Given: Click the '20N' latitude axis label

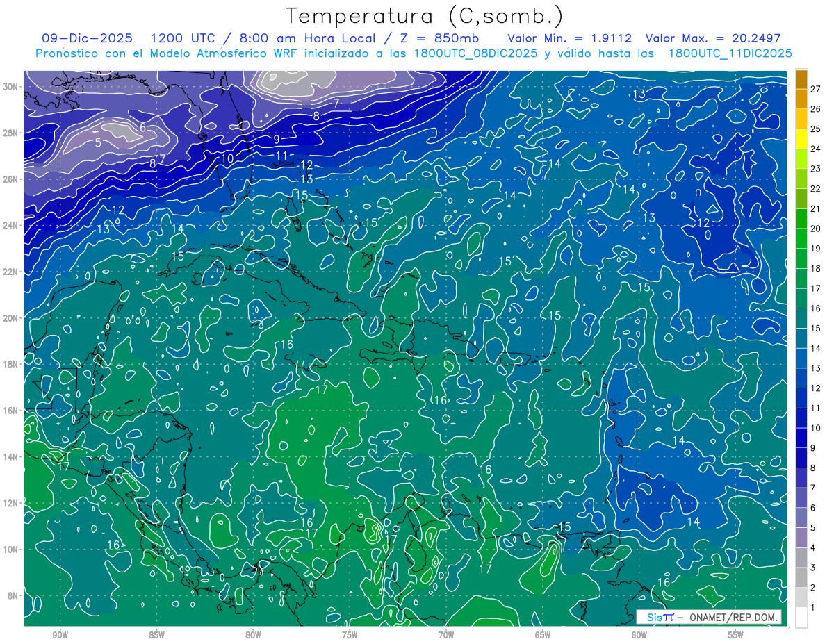Looking at the screenshot, I should pos(12,318).
